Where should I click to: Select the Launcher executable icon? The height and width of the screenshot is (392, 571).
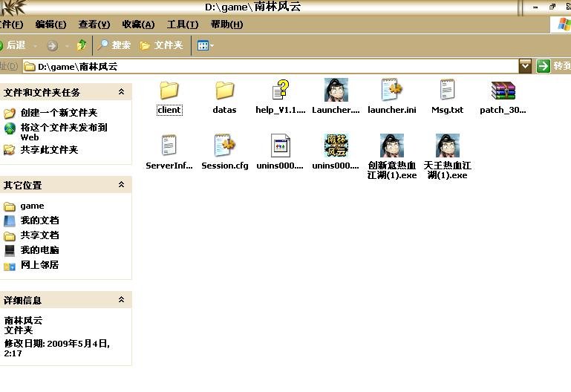(336, 90)
